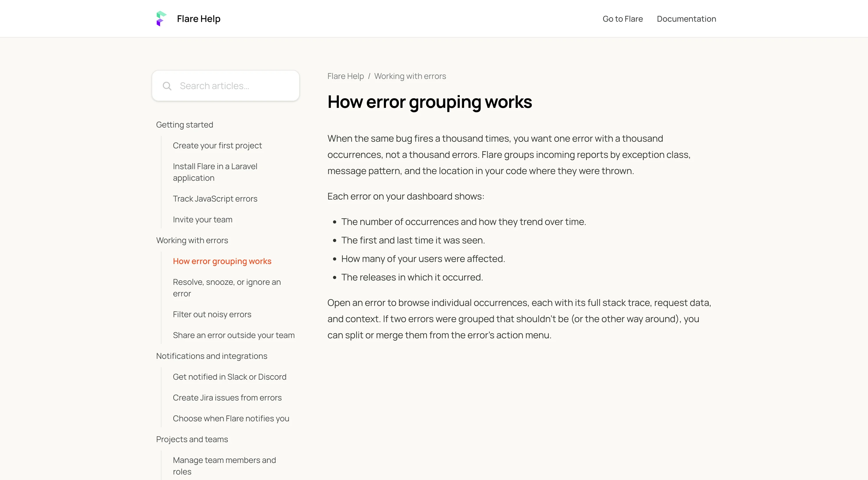This screenshot has width=868, height=480.
Task: Focus the Search articles field
Action: pos(225,86)
